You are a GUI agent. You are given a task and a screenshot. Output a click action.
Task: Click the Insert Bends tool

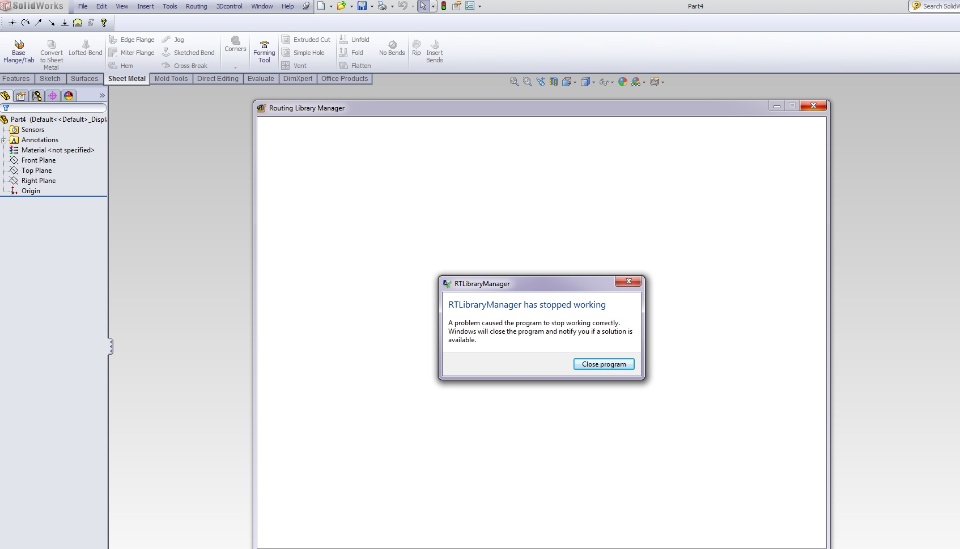(x=435, y=51)
